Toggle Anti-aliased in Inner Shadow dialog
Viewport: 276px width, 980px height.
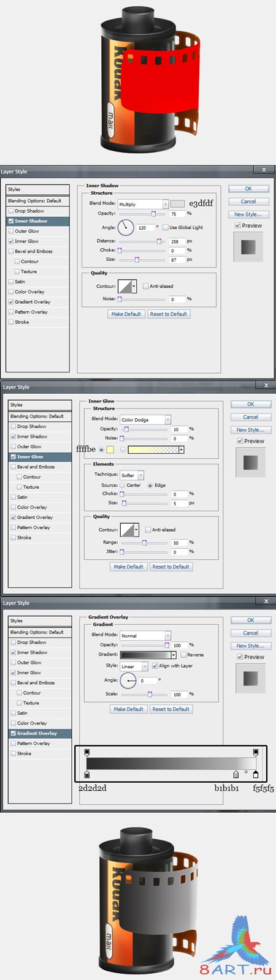point(145,286)
